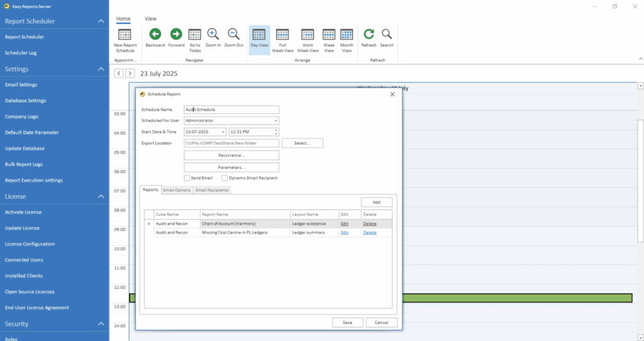Open Company Logo settings
Image resolution: width=644 pixels, height=341 pixels.
[21, 117]
